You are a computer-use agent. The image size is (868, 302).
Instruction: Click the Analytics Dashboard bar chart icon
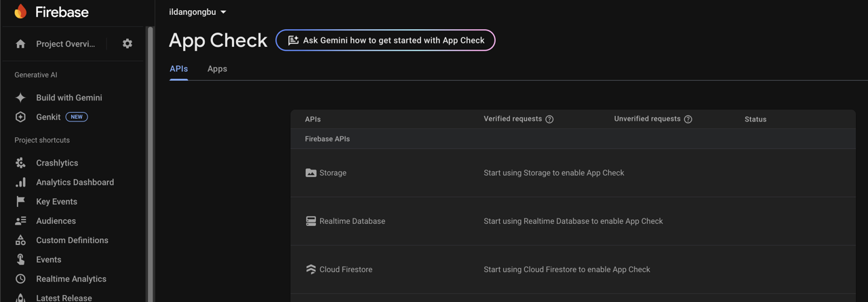[20, 182]
